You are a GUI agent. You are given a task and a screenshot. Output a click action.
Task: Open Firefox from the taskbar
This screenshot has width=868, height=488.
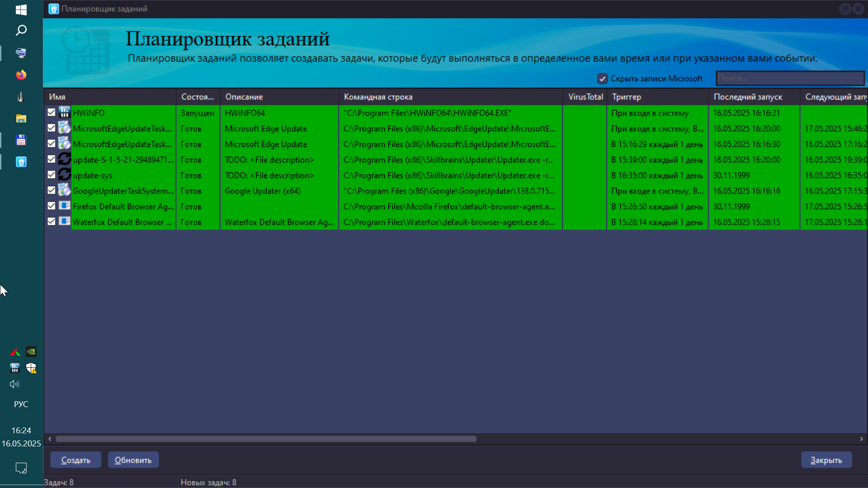click(21, 75)
